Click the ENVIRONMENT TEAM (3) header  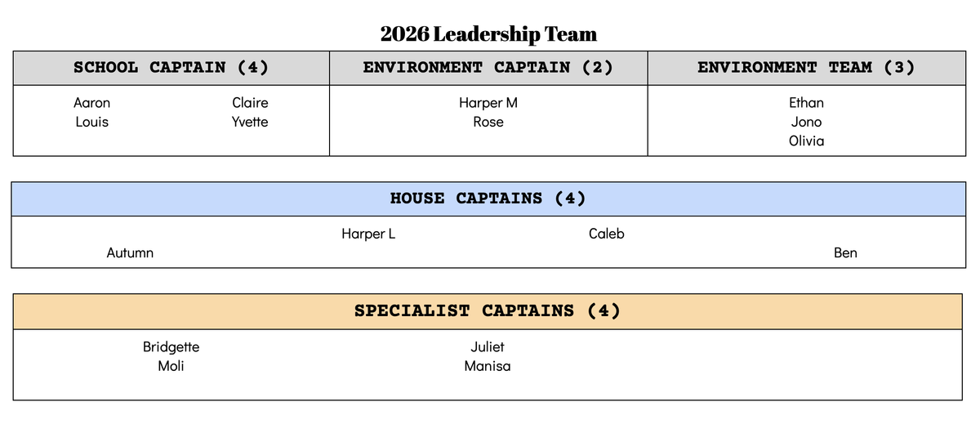click(x=805, y=68)
